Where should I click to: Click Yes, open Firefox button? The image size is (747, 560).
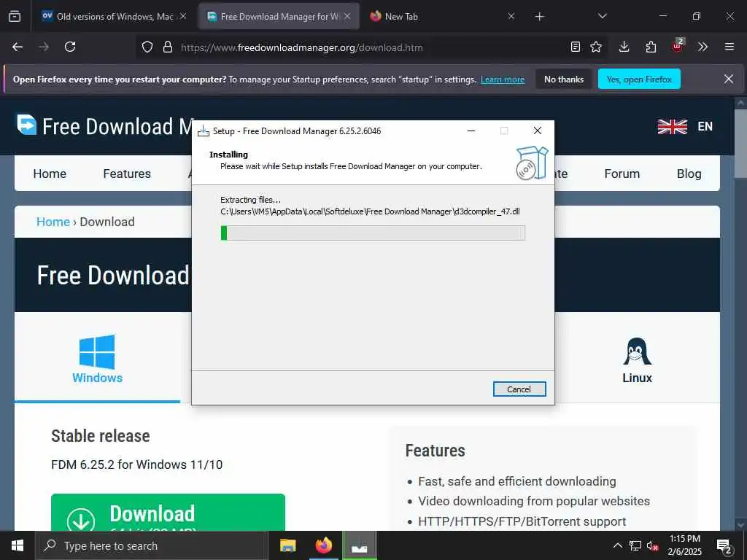639,79
